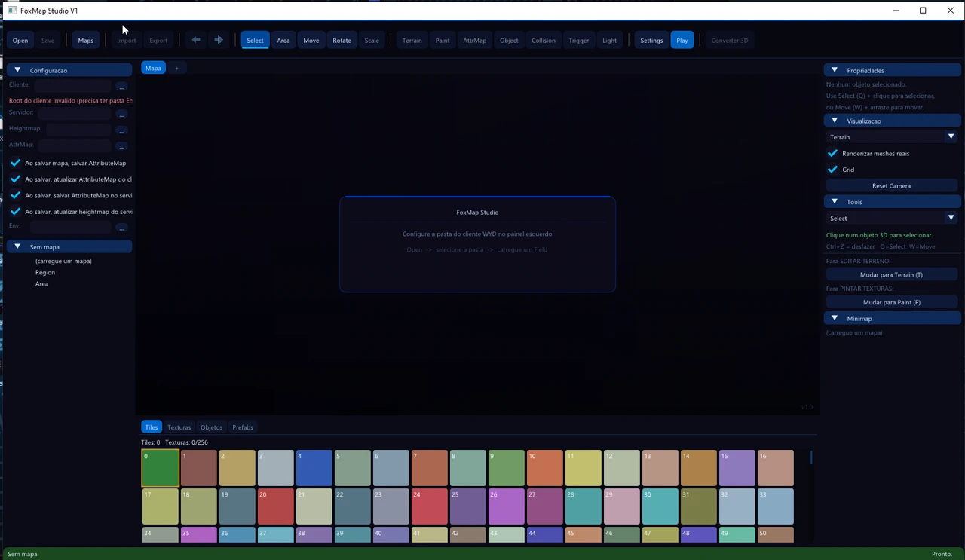965x560 pixels.
Task: Click the '(carregue um mapa)' tree row
Action: [x=63, y=261]
